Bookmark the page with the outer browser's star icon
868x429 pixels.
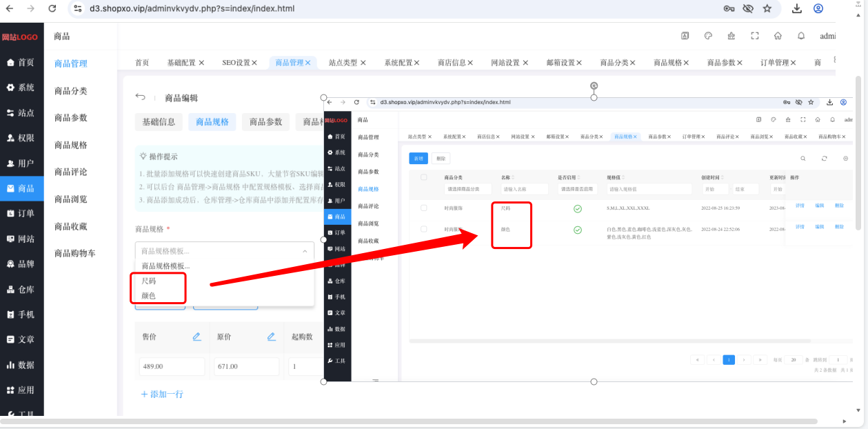[767, 9]
